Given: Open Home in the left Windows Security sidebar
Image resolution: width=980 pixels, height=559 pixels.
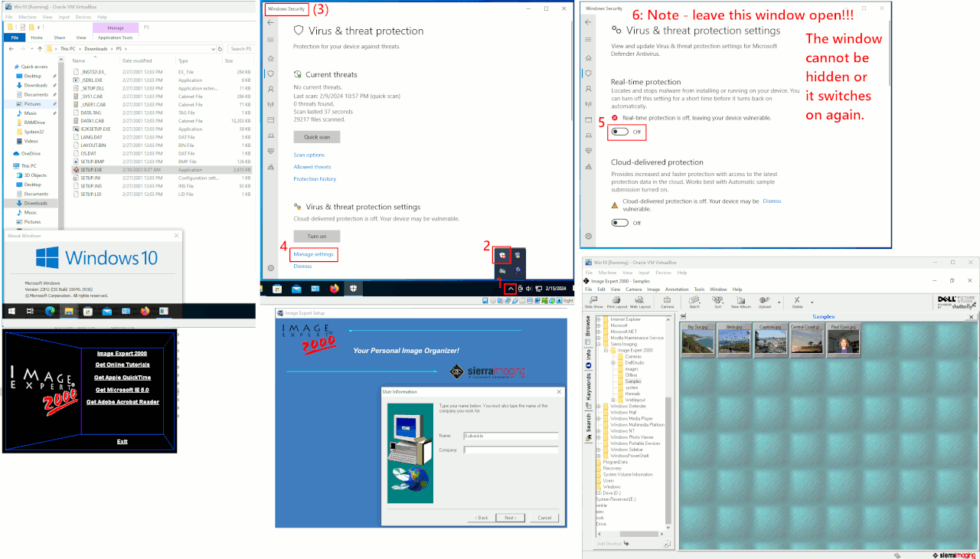Looking at the screenshot, I should click(270, 58).
